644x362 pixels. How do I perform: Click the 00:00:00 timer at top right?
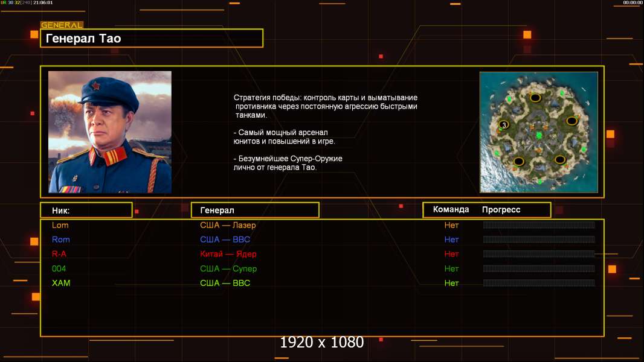coord(633,2)
